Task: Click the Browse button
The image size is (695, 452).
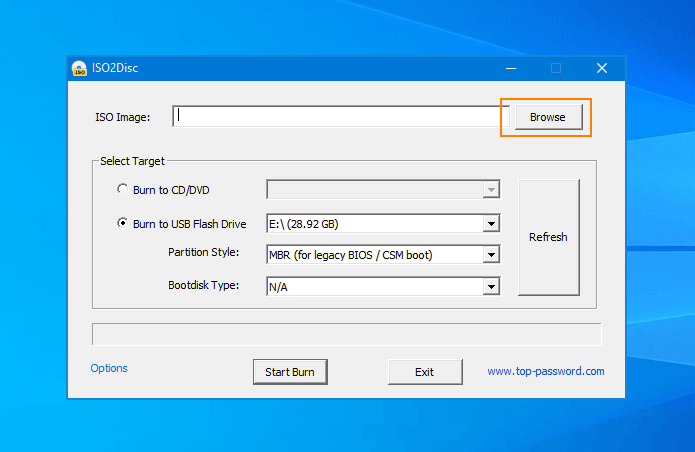Action: [548, 117]
